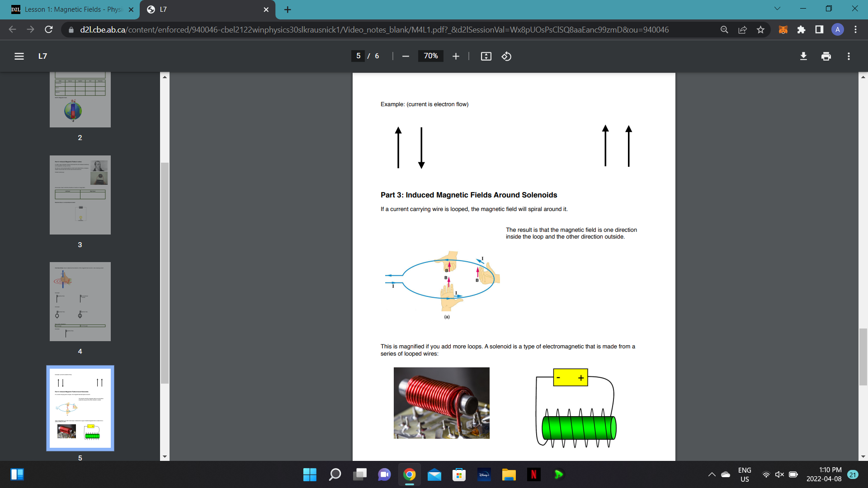Click the 70% zoom level field

tap(430, 56)
